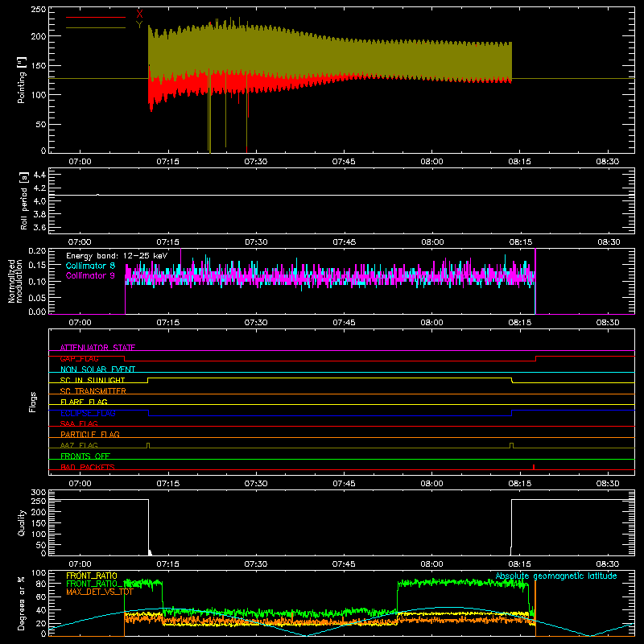This screenshot has height=644, width=644.
Task: Click the 'Flags' axis title
Action: 33,402
